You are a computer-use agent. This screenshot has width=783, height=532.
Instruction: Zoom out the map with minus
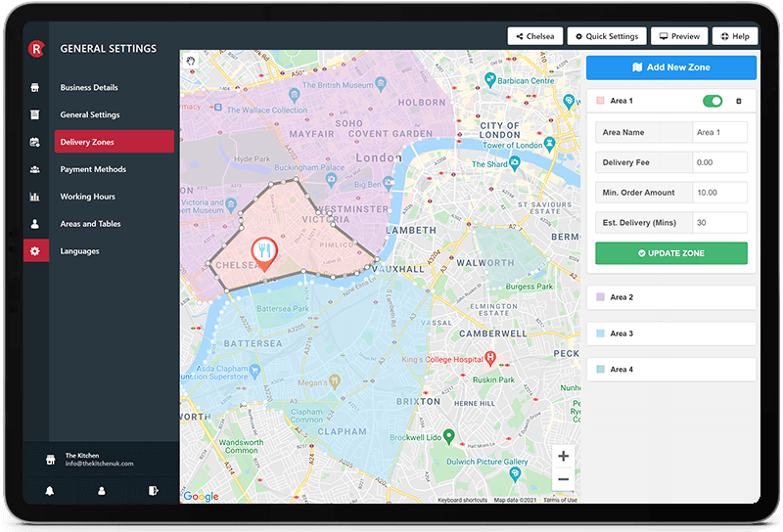[x=564, y=479]
